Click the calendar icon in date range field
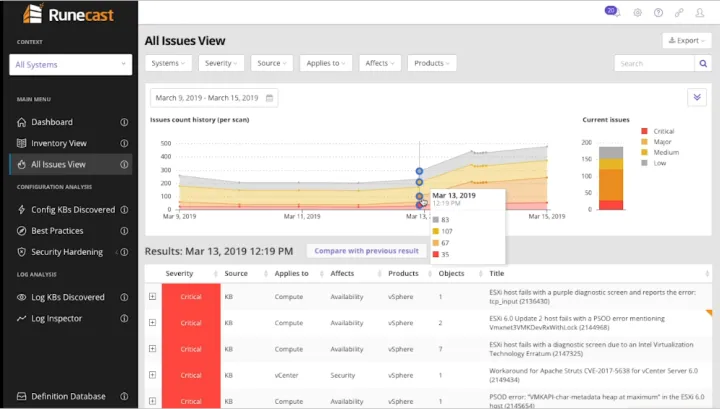720x409 pixels. pyautogui.click(x=270, y=98)
